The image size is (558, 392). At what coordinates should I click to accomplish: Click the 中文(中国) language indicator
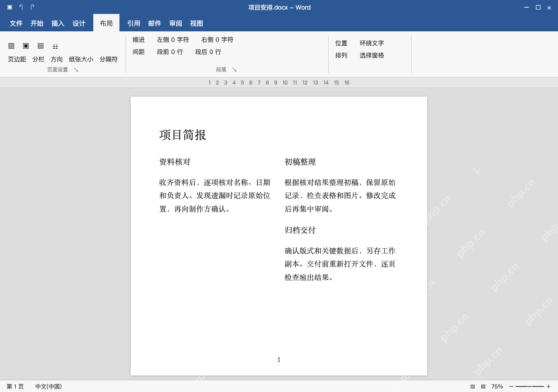coord(48,386)
